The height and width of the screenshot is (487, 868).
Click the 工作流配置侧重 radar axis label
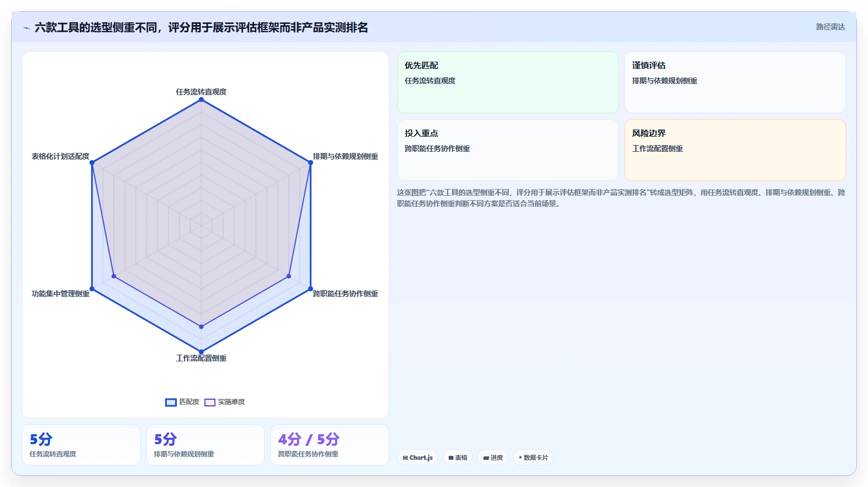201,358
